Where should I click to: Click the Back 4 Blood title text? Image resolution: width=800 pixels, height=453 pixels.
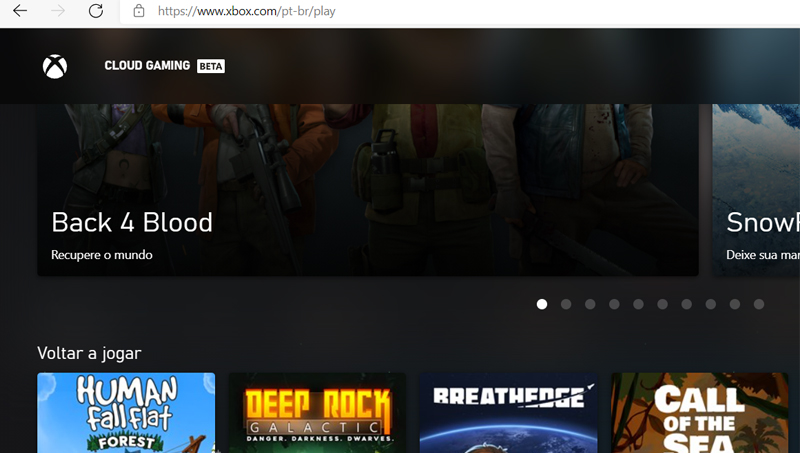click(132, 222)
